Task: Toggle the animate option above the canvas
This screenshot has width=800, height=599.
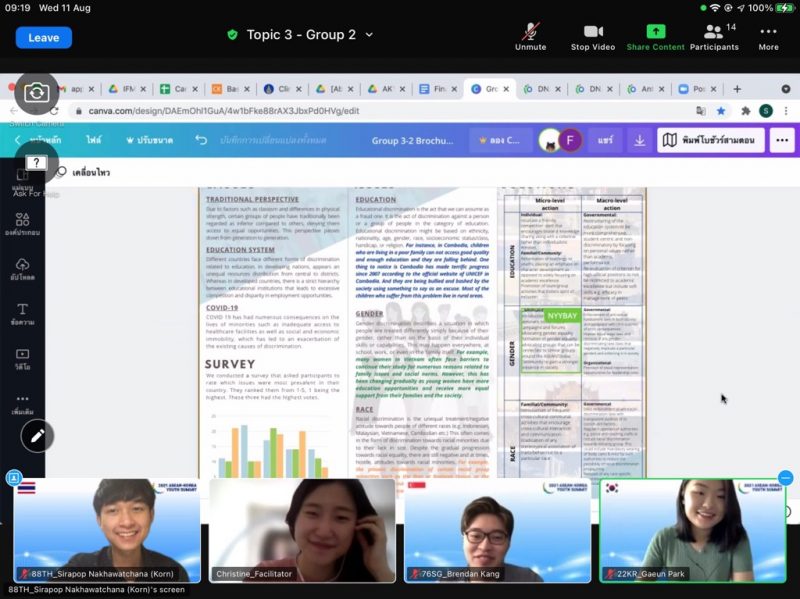Action: (x=85, y=172)
